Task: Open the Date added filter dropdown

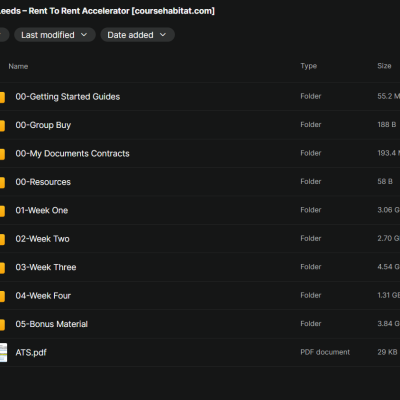Action: (x=137, y=35)
